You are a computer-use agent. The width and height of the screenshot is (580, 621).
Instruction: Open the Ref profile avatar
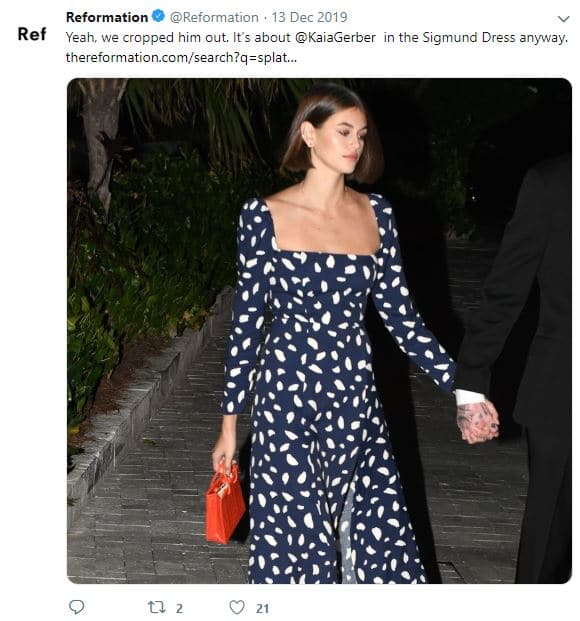pyautogui.click(x=32, y=34)
